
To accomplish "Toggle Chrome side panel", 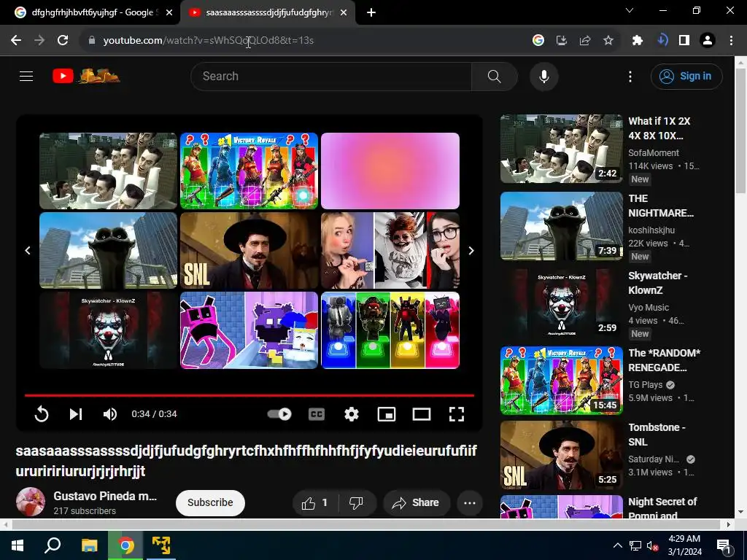I will click(684, 41).
